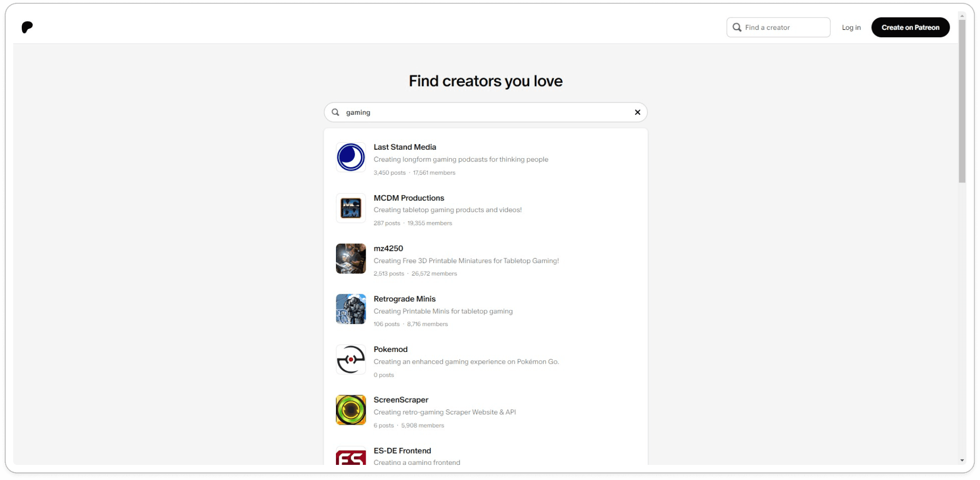Click 'Creating retro-gaming Scraper Website & API'
The width and height of the screenshot is (980, 480).
click(x=445, y=412)
